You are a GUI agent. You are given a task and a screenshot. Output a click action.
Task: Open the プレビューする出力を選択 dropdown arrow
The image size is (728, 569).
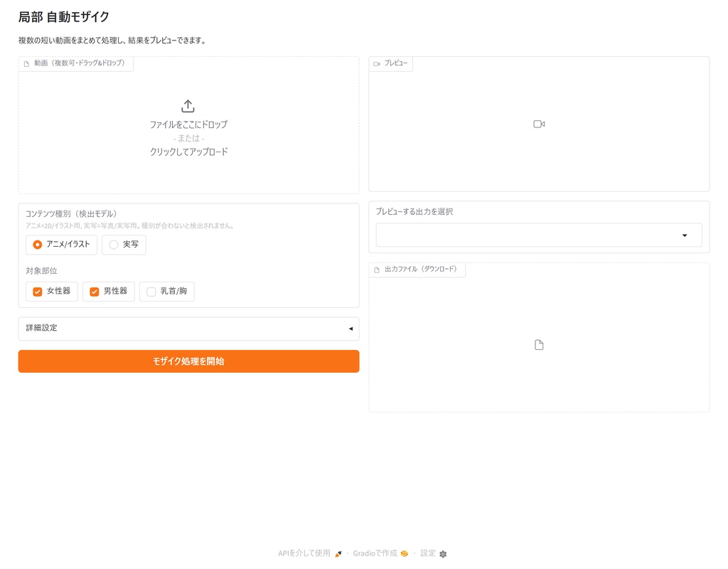(x=685, y=235)
